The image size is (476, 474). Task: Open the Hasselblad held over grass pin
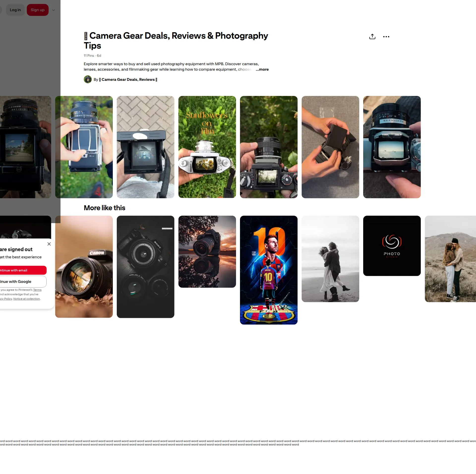point(84,147)
